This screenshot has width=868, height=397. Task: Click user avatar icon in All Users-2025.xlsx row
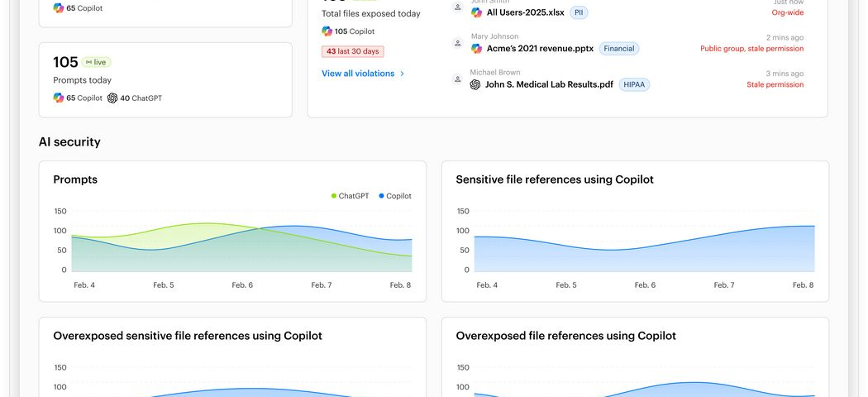[x=457, y=7]
